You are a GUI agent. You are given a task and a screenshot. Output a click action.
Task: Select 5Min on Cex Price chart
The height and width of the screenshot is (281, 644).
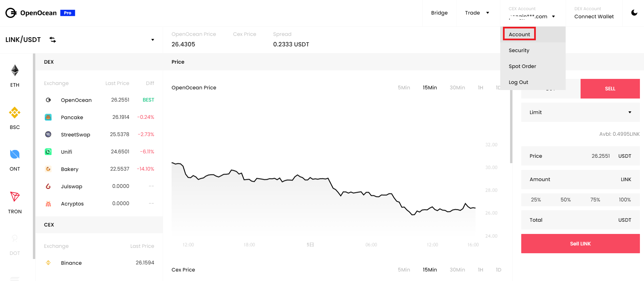404,270
